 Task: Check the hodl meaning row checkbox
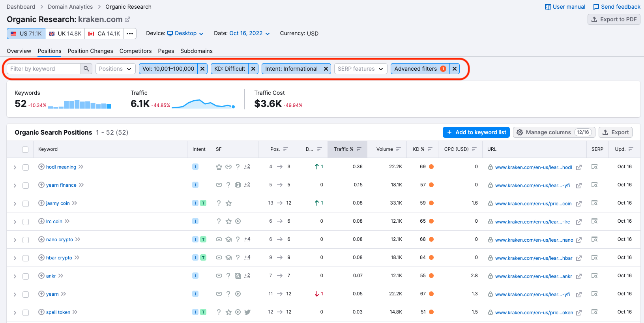26,167
